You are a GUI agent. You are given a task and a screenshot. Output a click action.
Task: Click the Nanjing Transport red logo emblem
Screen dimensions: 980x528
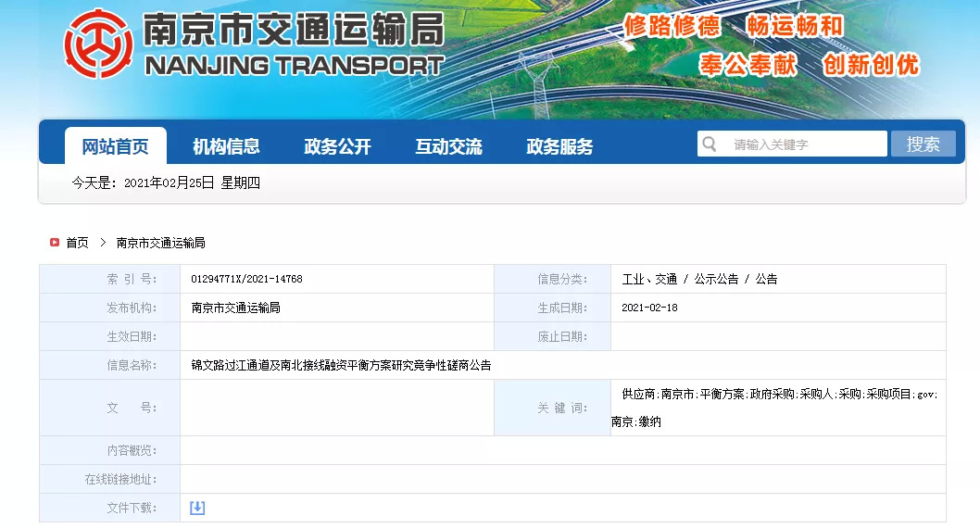(x=99, y=44)
